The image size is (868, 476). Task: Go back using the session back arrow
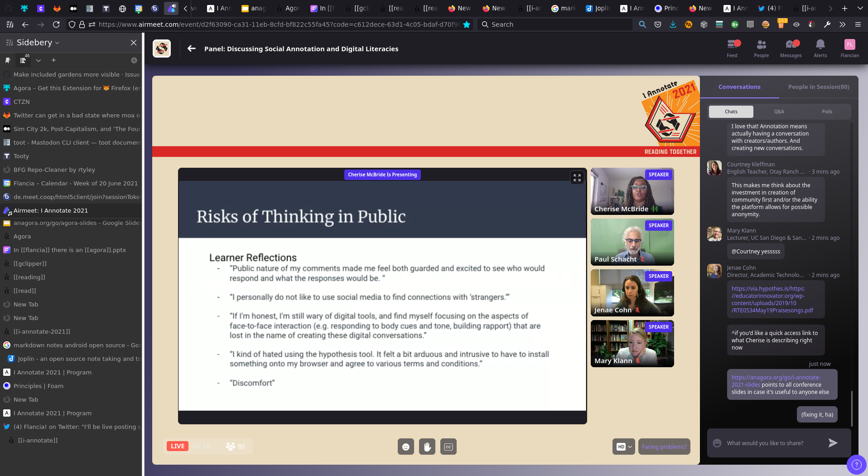coord(192,49)
